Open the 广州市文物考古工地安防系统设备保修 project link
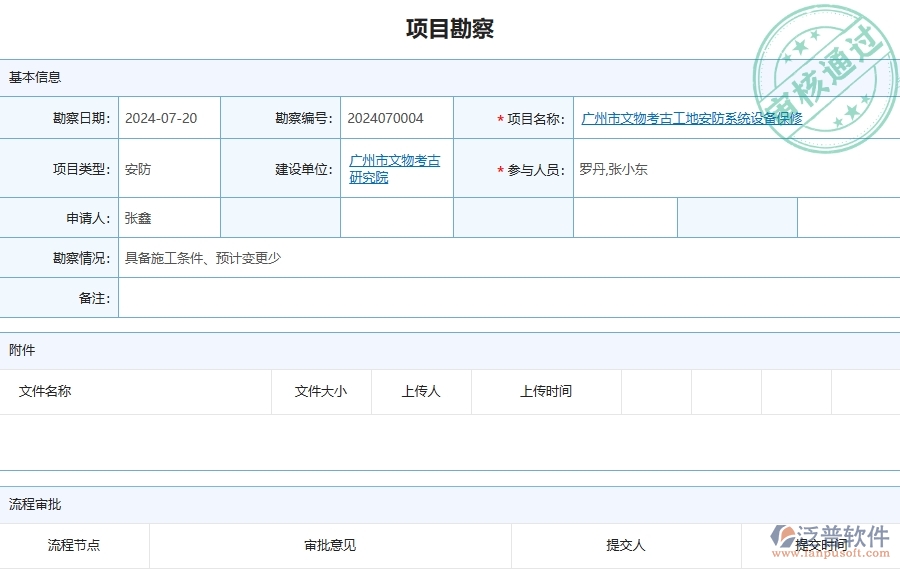 coord(691,118)
